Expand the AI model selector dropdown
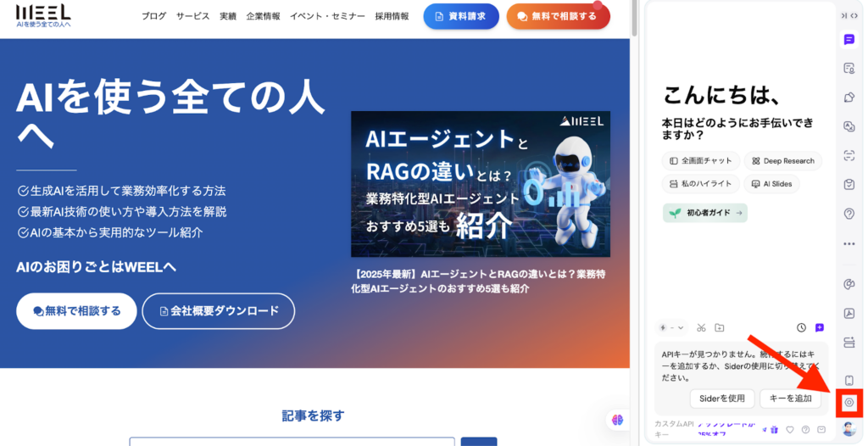868x446 pixels. click(672, 327)
